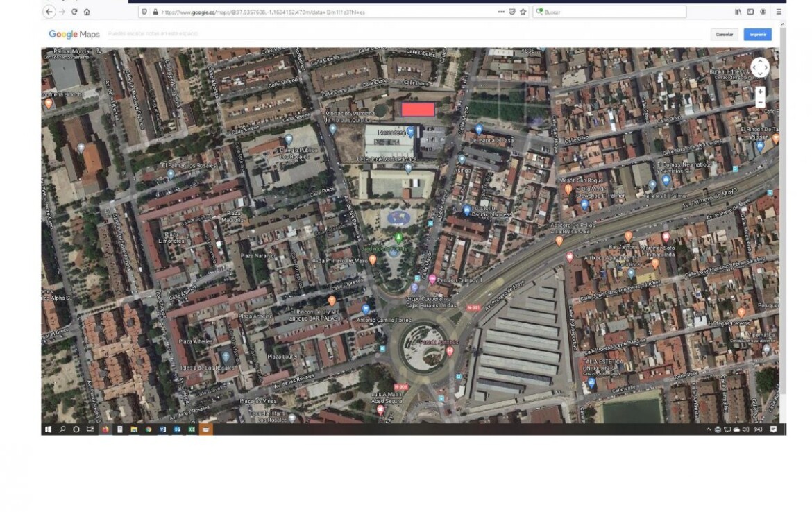Toggle the browser sidebar view
The image size is (812, 512).
click(x=750, y=12)
